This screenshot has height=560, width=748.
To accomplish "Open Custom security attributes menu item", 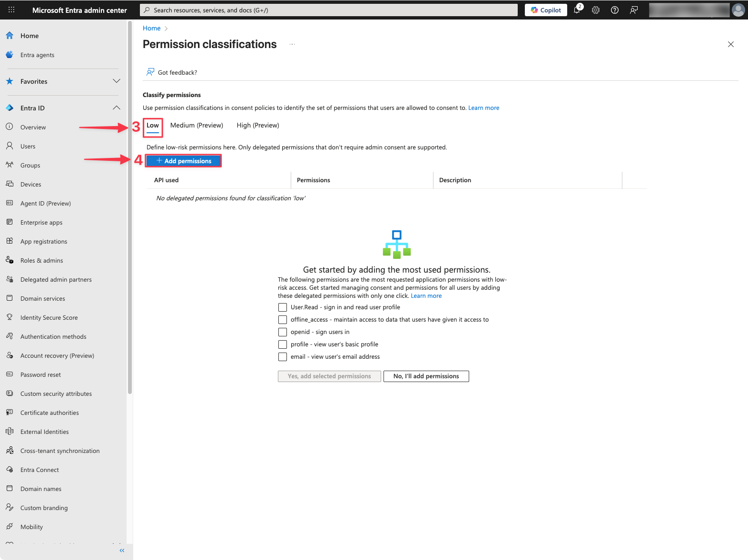I will [56, 393].
